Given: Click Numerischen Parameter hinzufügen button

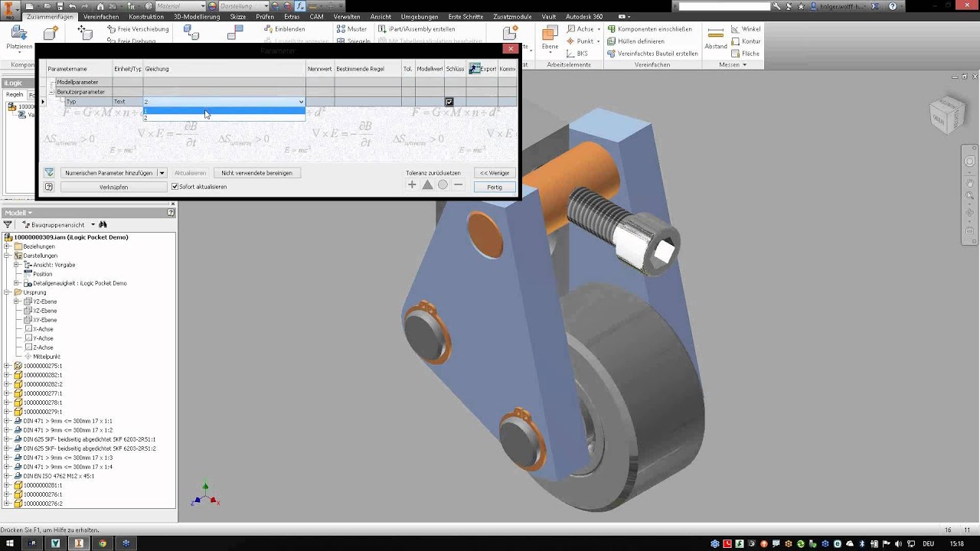Looking at the screenshot, I should [x=108, y=173].
